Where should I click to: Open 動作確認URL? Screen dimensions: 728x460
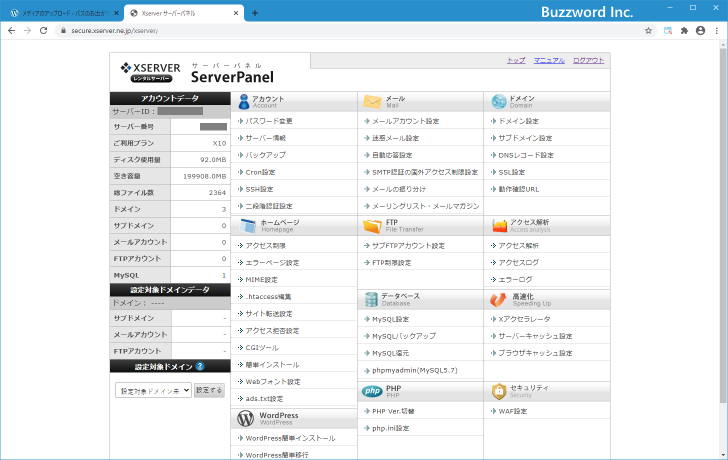click(x=519, y=189)
